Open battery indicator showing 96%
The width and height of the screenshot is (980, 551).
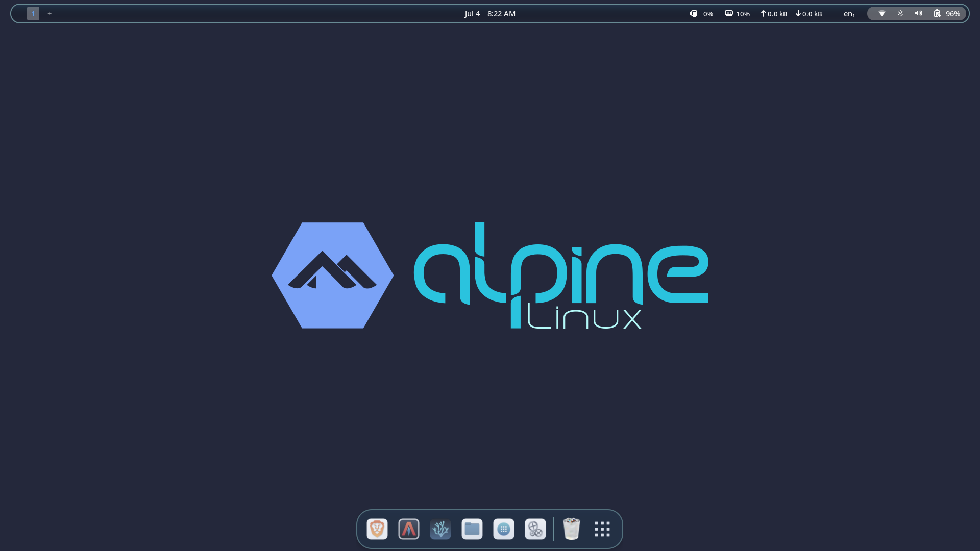tap(947, 14)
